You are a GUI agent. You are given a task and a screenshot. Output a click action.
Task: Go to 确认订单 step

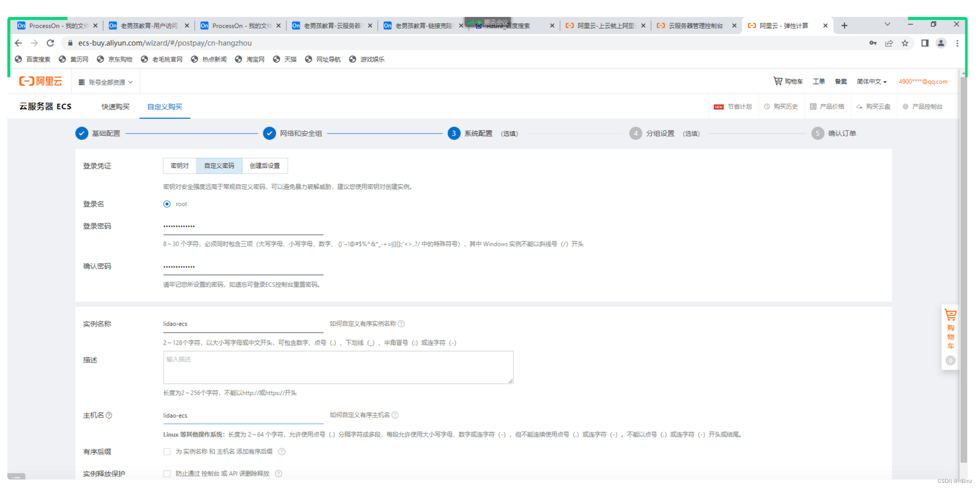tap(834, 133)
